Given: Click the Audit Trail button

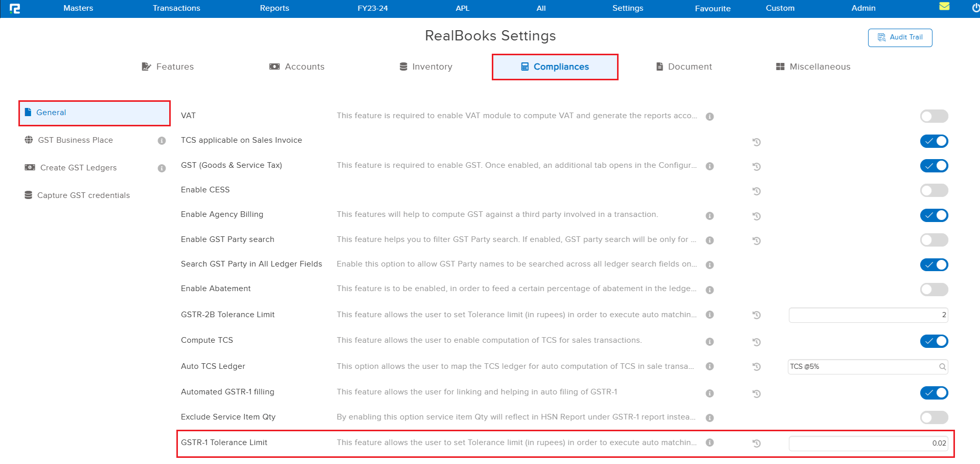Looking at the screenshot, I should tap(900, 37).
